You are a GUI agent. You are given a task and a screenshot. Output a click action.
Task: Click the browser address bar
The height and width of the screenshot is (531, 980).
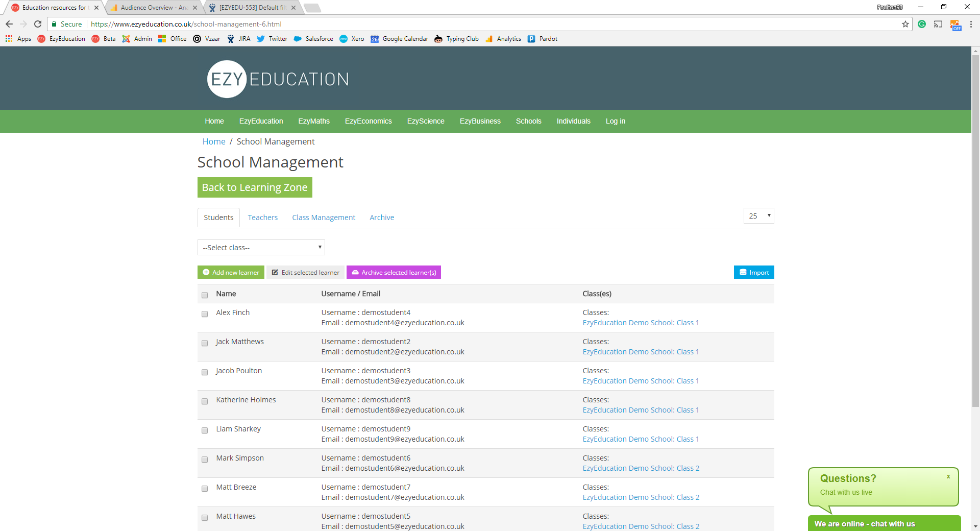click(459, 24)
